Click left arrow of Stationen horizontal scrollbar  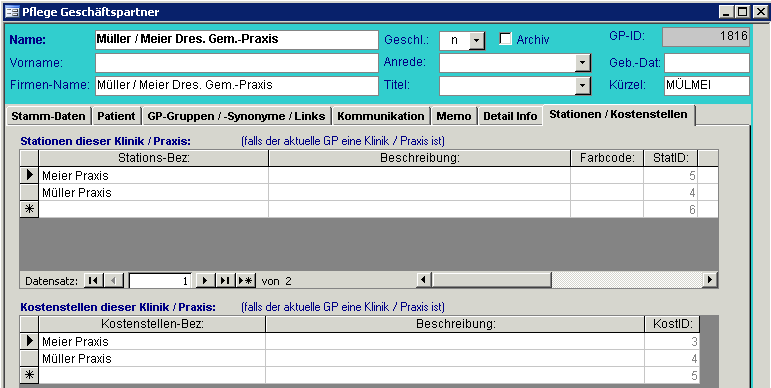click(423, 280)
